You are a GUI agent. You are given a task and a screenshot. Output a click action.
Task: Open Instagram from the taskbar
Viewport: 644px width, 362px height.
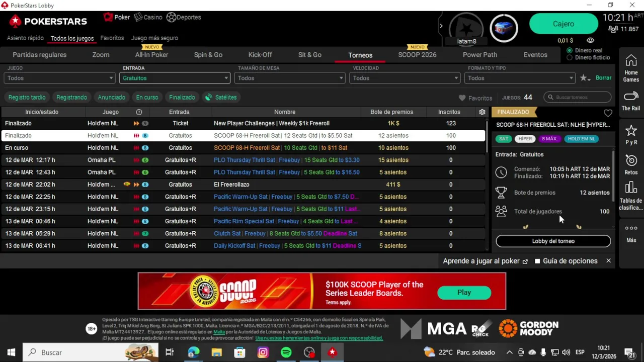click(x=263, y=352)
